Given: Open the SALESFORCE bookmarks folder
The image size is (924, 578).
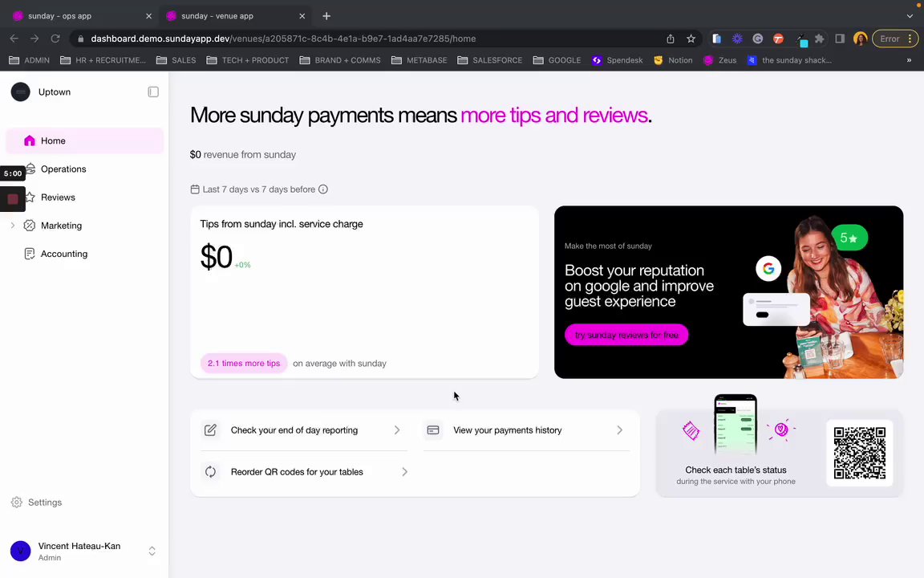Looking at the screenshot, I should click(490, 60).
